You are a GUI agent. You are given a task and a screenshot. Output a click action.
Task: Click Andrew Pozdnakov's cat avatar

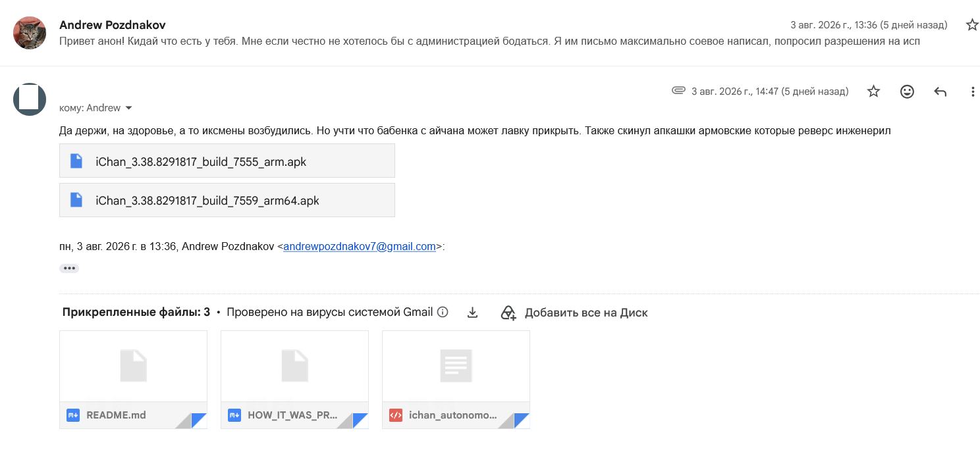pos(30,33)
